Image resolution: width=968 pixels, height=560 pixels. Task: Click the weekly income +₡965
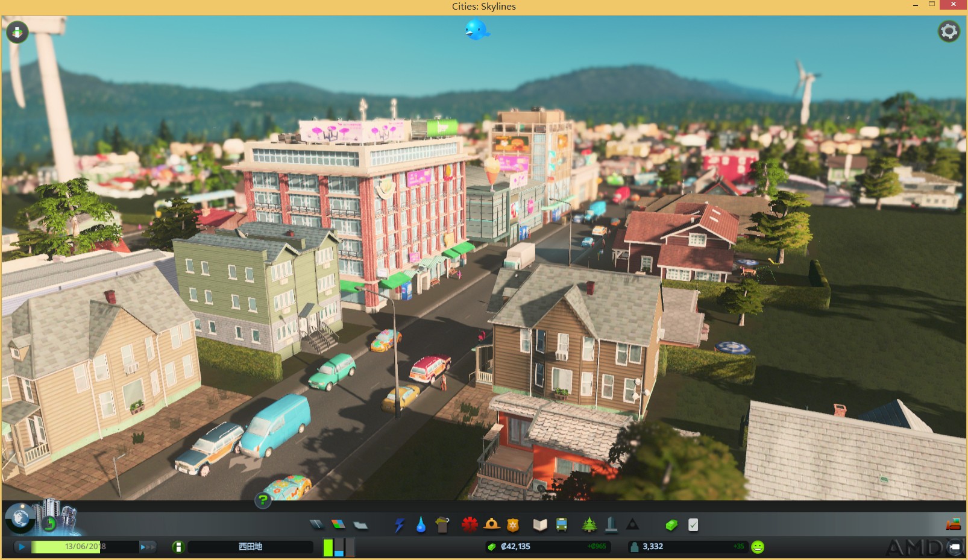(597, 547)
